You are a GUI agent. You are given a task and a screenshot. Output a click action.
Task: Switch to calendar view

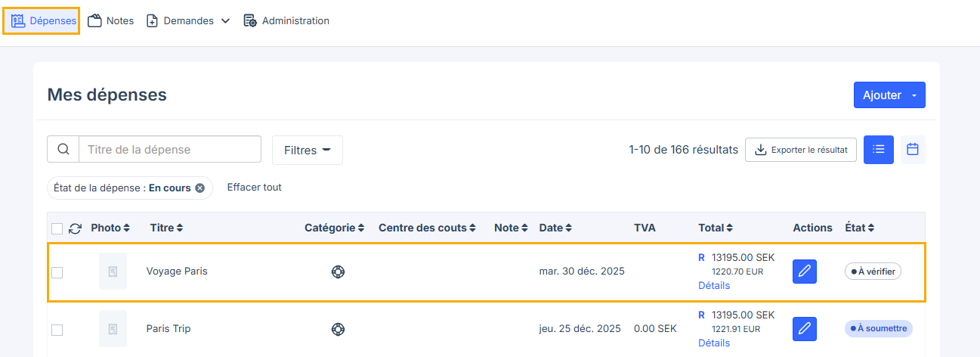(912, 150)
